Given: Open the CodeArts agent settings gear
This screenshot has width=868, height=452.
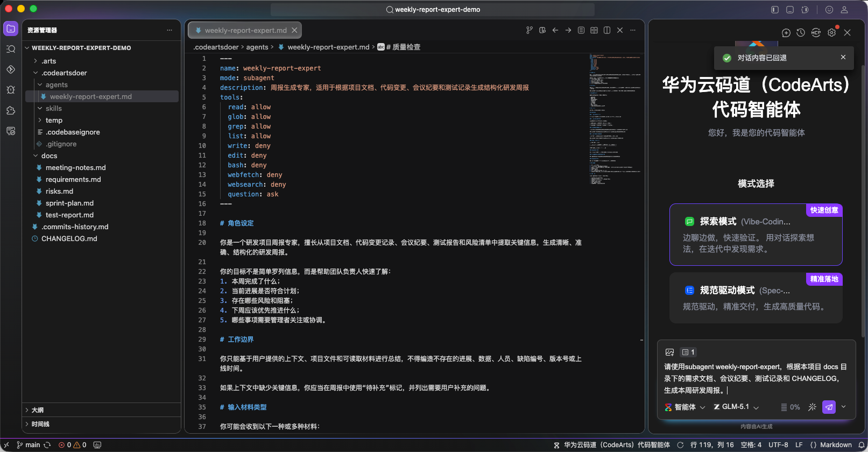Looking at the screenshot, I should point(831,33).
